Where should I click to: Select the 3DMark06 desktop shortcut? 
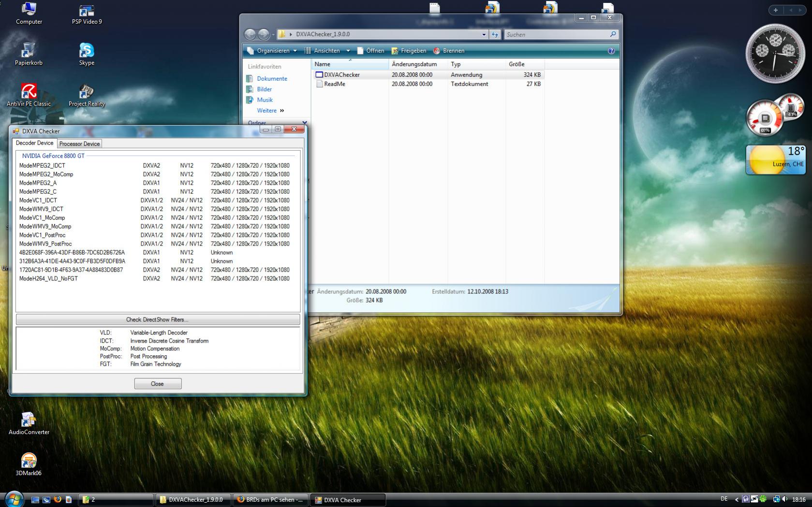tap(29, 464)
